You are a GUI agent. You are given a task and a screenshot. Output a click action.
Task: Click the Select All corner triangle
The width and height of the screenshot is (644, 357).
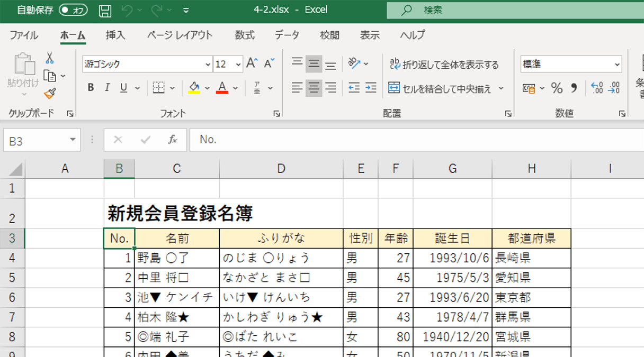point(16,169)
